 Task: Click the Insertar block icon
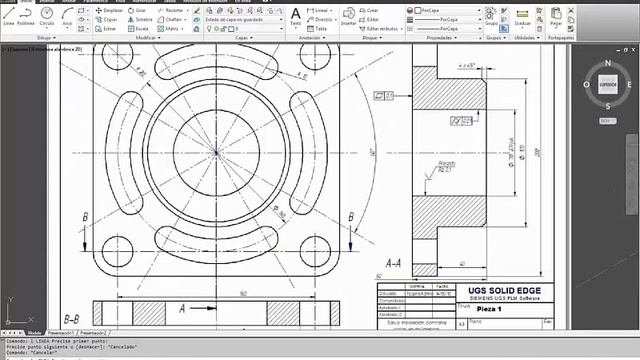[349, 17]
